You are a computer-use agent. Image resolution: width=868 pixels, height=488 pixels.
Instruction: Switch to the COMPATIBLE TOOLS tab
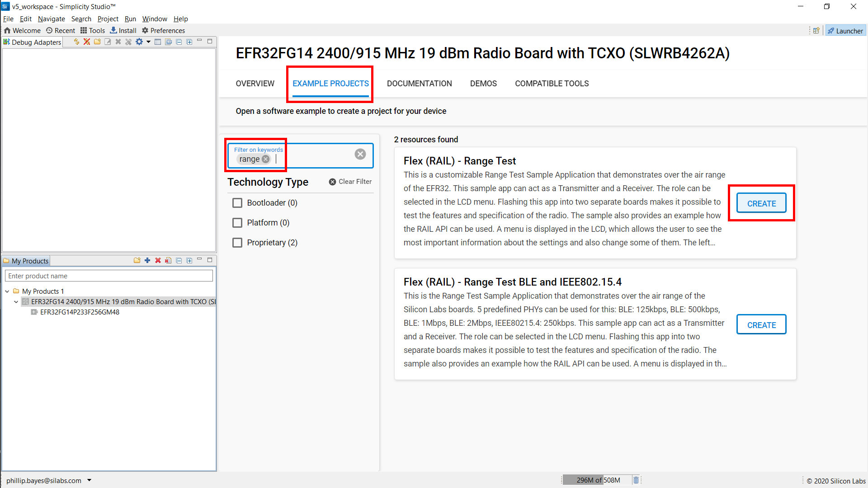(552, 84)
